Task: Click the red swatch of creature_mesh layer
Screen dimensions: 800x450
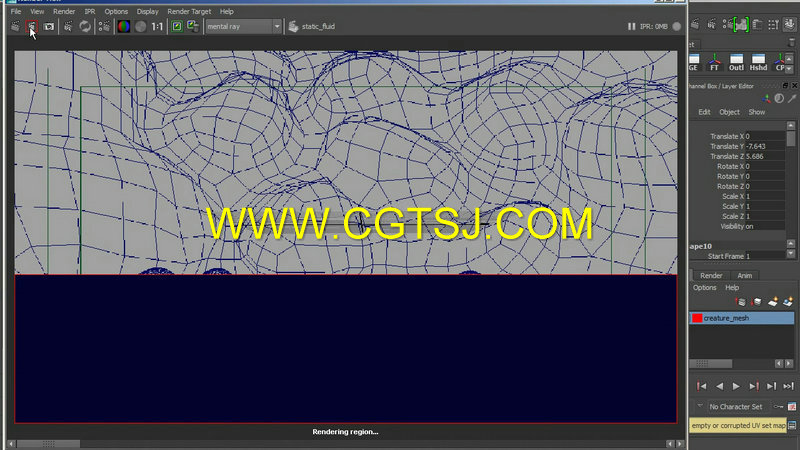Action: tap(697, 318)
